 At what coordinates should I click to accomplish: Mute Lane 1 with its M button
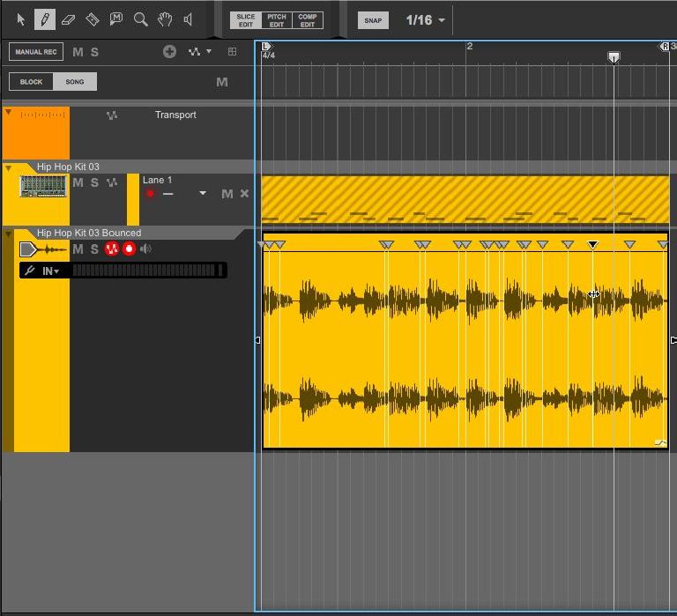(x=227, y=194)
